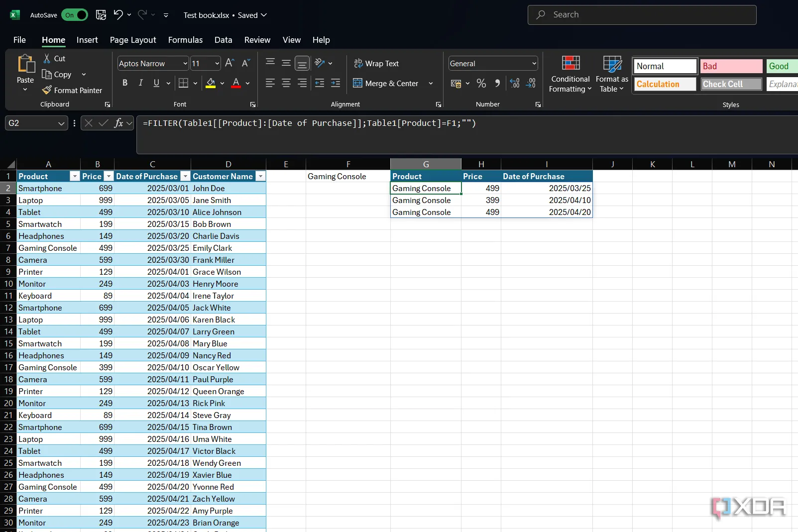Toggle Bold formatting

tap(125, 83)
